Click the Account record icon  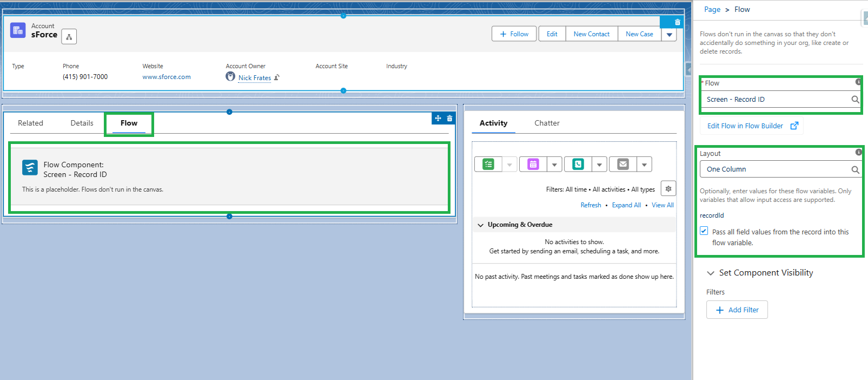click(18, 30)
